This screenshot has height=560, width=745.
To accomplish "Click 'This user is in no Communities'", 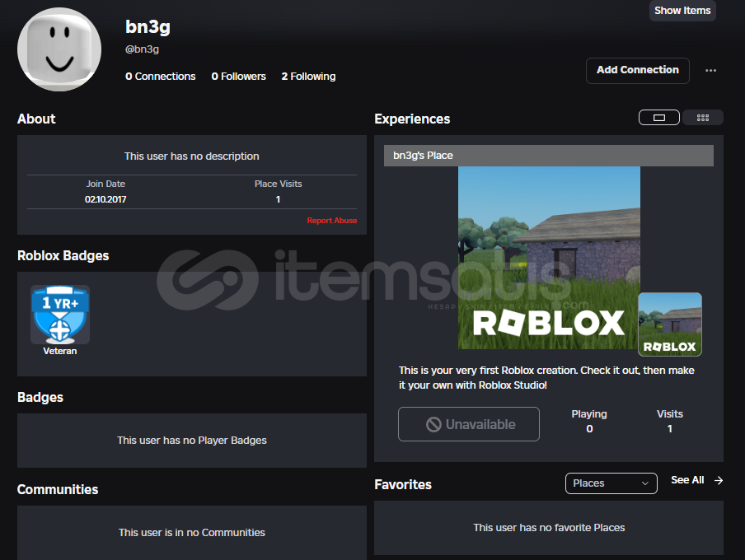I will point(192,533).
